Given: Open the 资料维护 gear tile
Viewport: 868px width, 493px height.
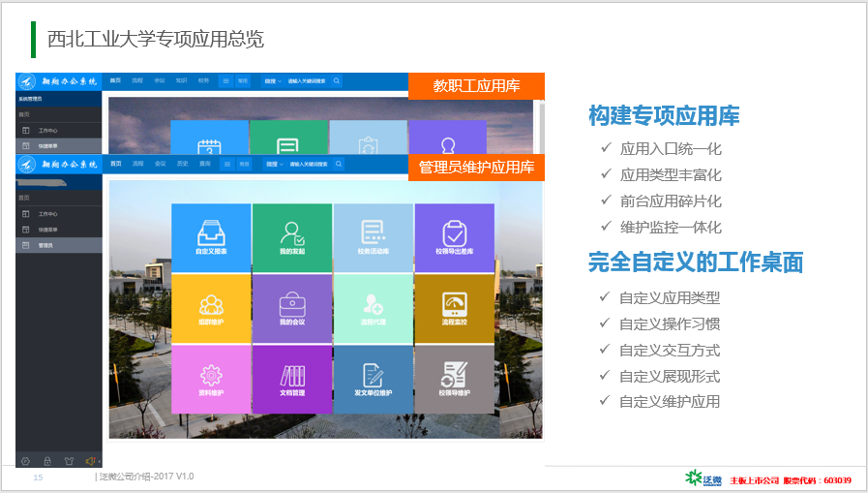Looking at the screenshot, I should click(x=211, y=380).
